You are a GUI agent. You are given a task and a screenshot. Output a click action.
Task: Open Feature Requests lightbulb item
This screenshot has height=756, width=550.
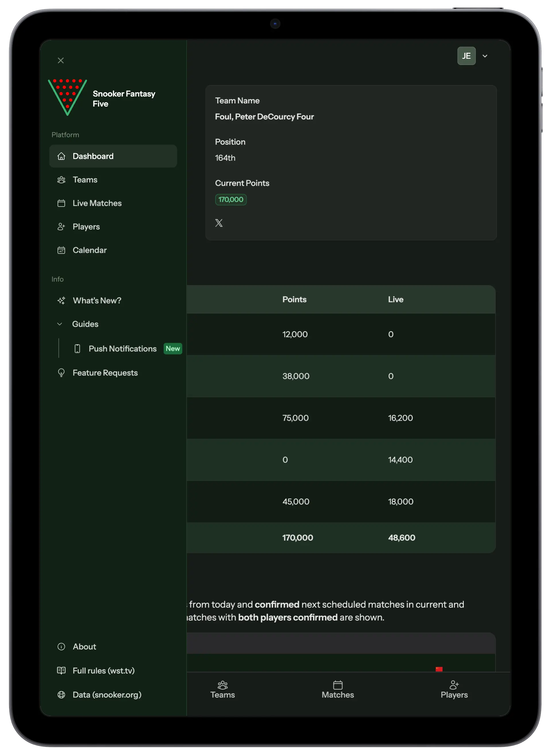click(61, 373)
